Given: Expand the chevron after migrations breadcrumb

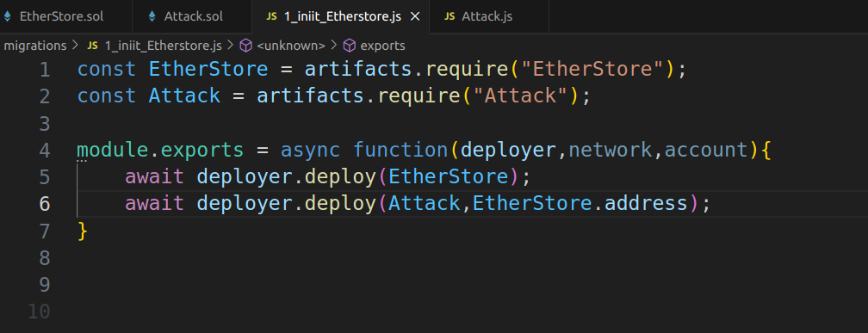Looking at the screenshot, I should 75,46.
